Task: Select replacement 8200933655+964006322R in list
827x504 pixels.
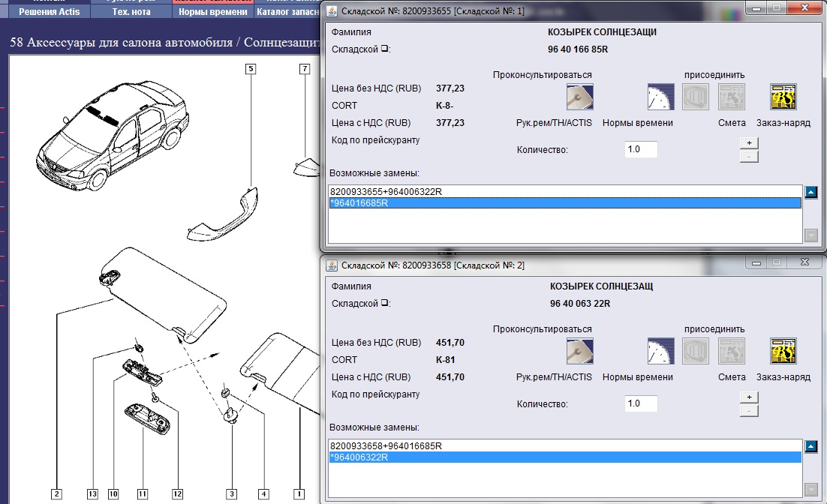Action: click(386, 191)
